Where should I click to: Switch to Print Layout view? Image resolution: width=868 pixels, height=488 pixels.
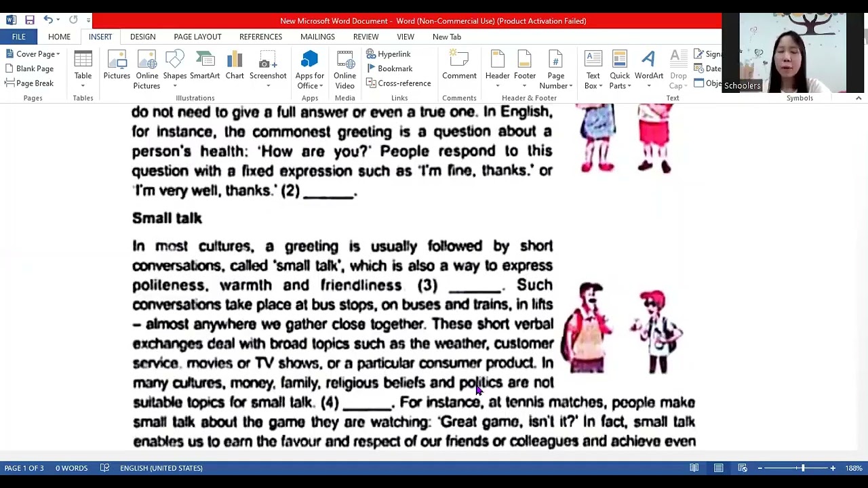(718, 468)
